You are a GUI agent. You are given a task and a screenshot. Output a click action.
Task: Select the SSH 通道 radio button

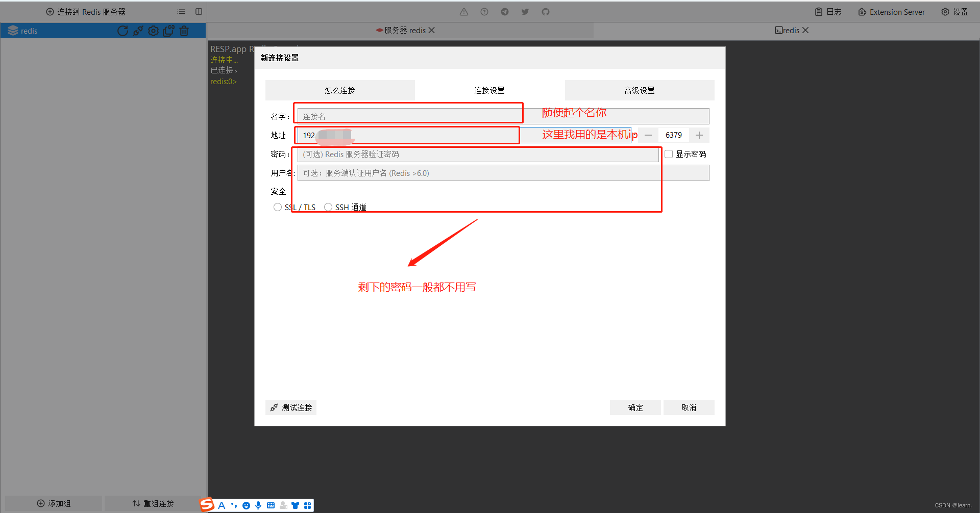(x=329, y=207)
